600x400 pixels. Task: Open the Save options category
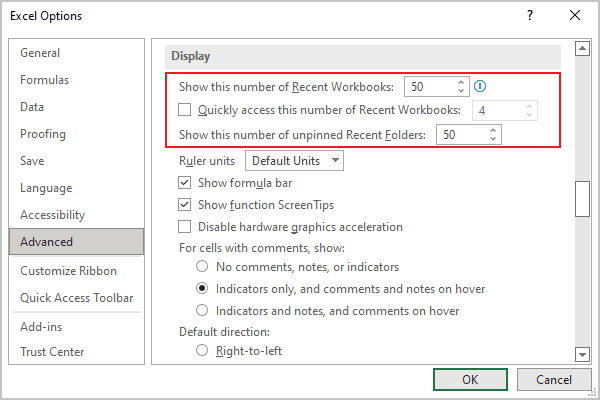click(x=77, y=161)
